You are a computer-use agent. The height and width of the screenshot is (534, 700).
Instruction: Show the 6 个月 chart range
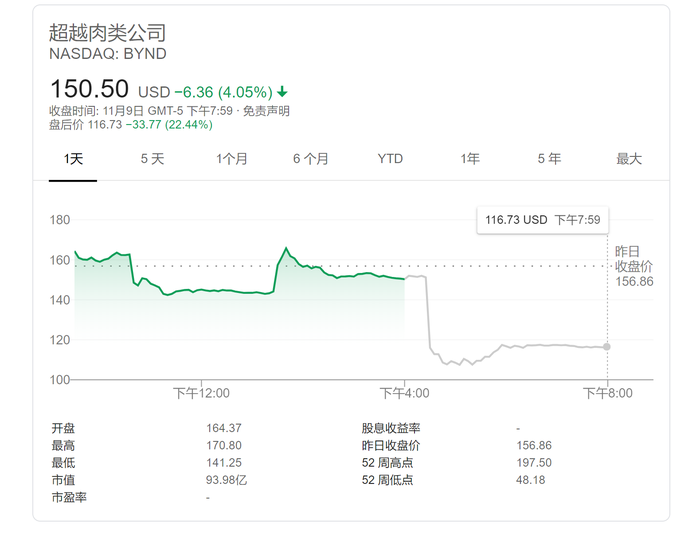(311, 159)
